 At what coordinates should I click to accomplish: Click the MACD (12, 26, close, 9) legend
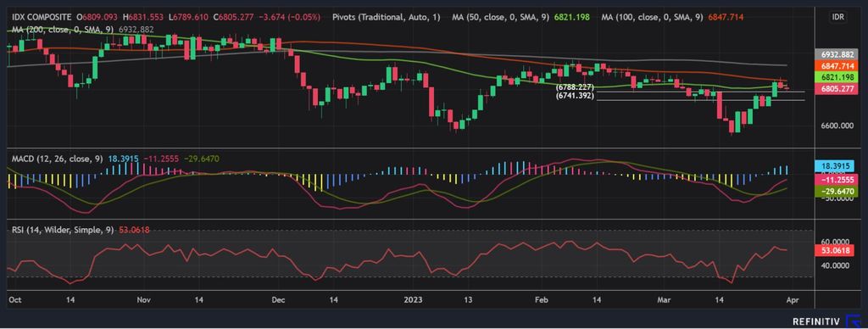point(58,159)
